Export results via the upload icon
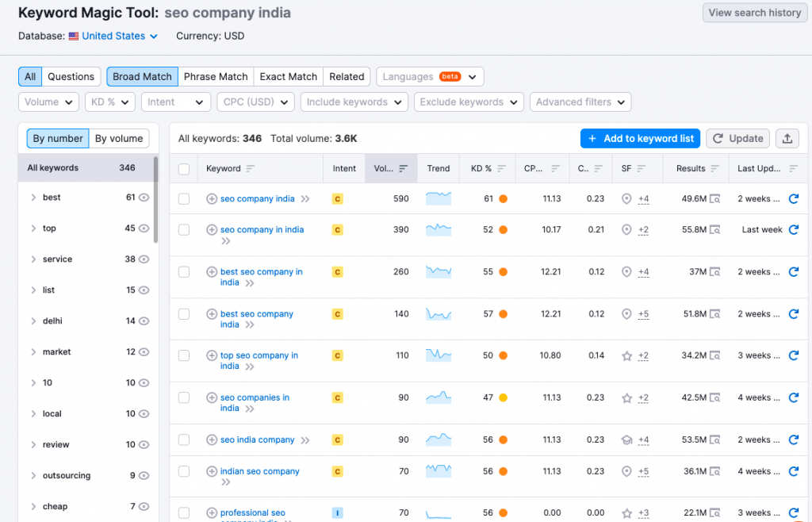812x522 pixels. coord(787,138)
